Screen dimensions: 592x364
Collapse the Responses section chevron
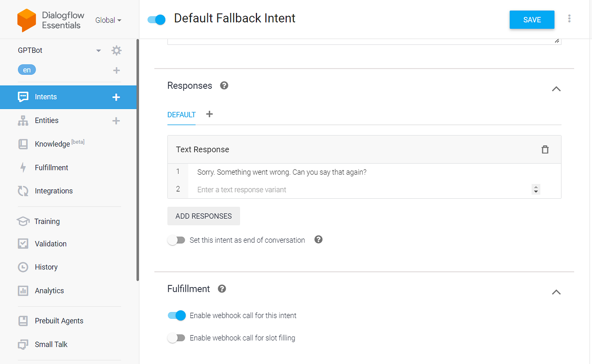pos(556,89)
